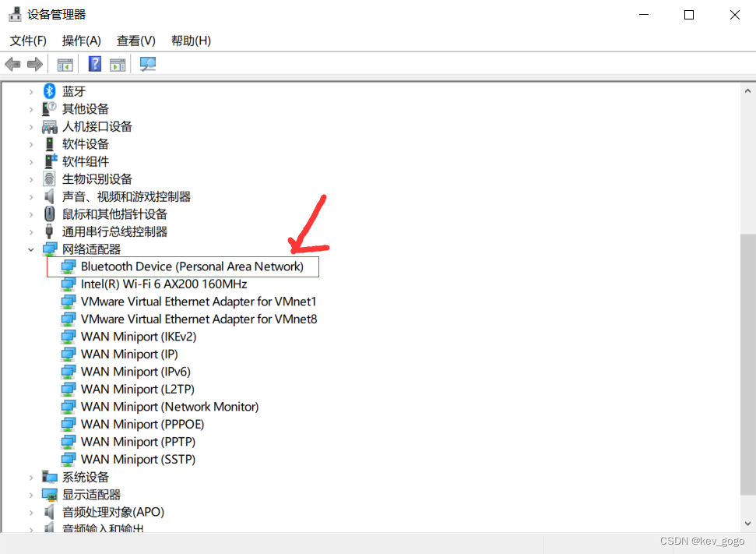Expand the 生物识别设备 category
Viewport: 756px width, 554px height.
click(x=31, y=179)
